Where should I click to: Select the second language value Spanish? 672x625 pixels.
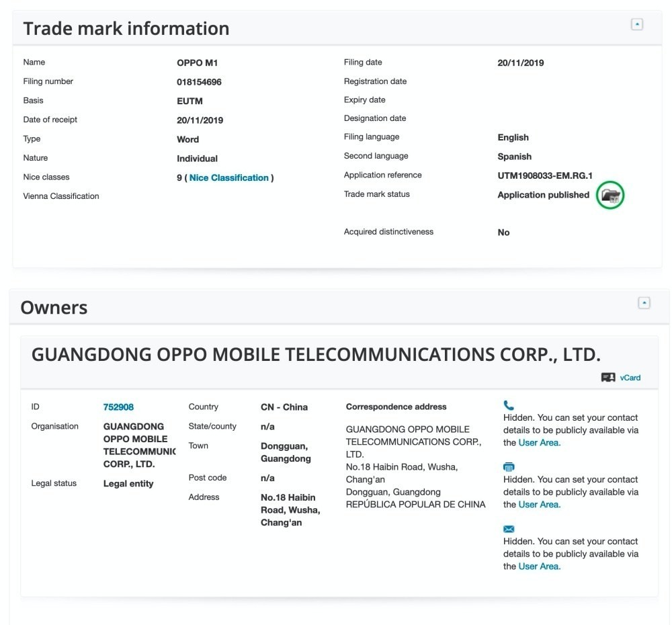coord(514,157)
